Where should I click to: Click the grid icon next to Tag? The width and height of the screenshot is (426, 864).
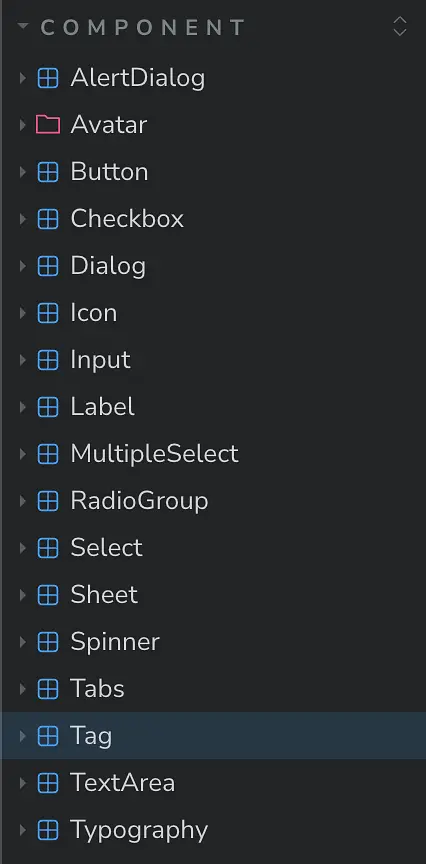tap(48, 736)
